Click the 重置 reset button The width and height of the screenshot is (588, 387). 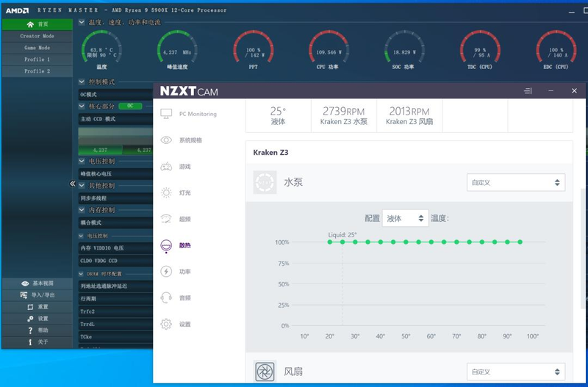37,306
